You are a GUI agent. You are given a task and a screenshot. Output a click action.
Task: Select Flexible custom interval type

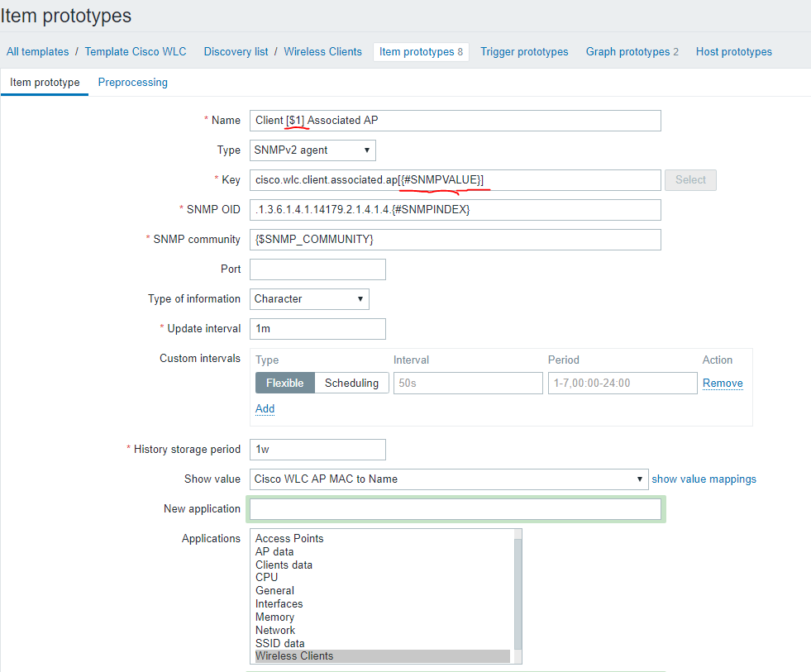point(285,383)
